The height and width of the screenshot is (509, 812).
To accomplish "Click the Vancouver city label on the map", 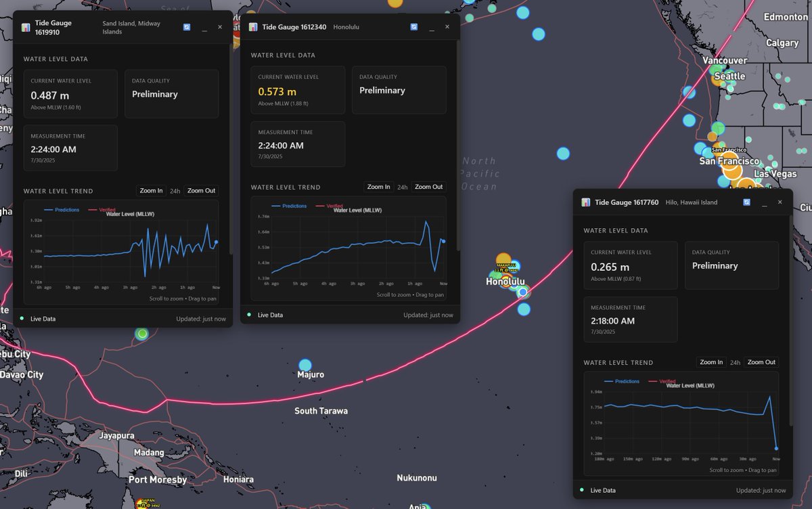I will 725,60.
